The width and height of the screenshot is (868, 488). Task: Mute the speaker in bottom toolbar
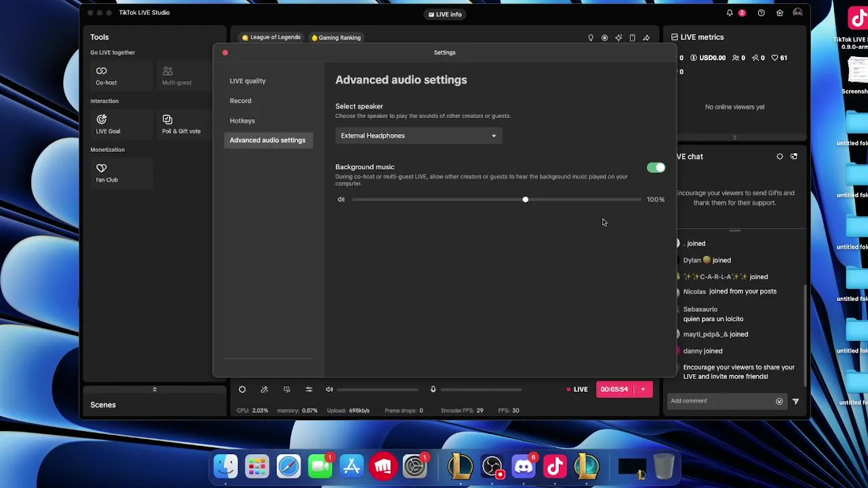[330, 389]
